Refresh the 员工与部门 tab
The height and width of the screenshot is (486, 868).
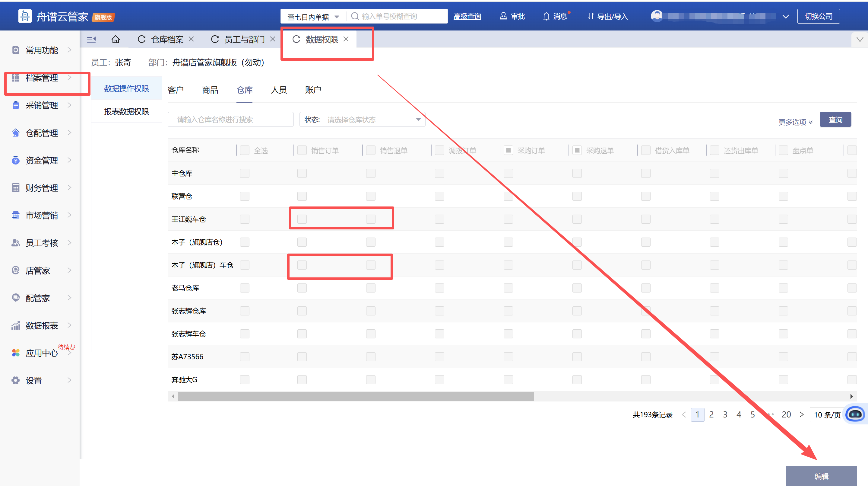coord(215,39)
